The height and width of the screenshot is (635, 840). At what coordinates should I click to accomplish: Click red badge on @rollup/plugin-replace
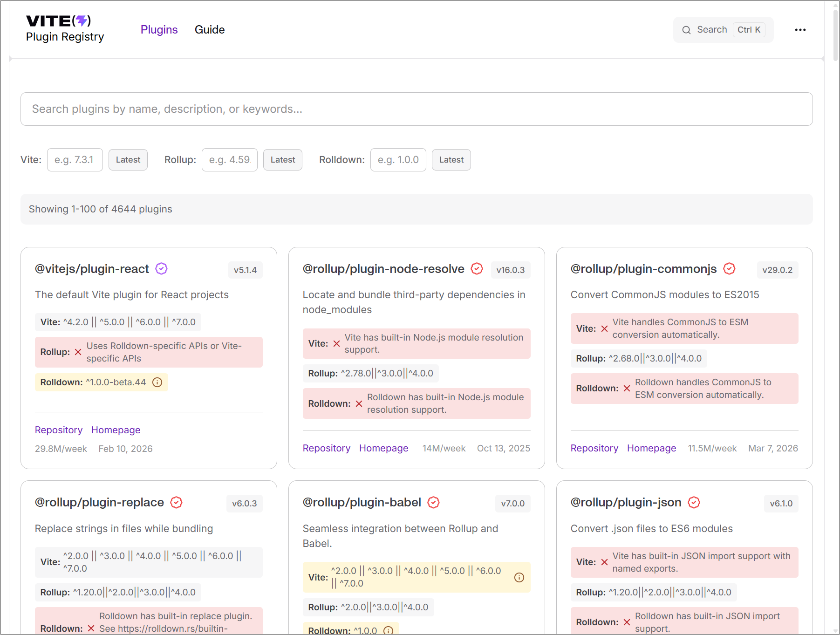(x=176, y=502)
